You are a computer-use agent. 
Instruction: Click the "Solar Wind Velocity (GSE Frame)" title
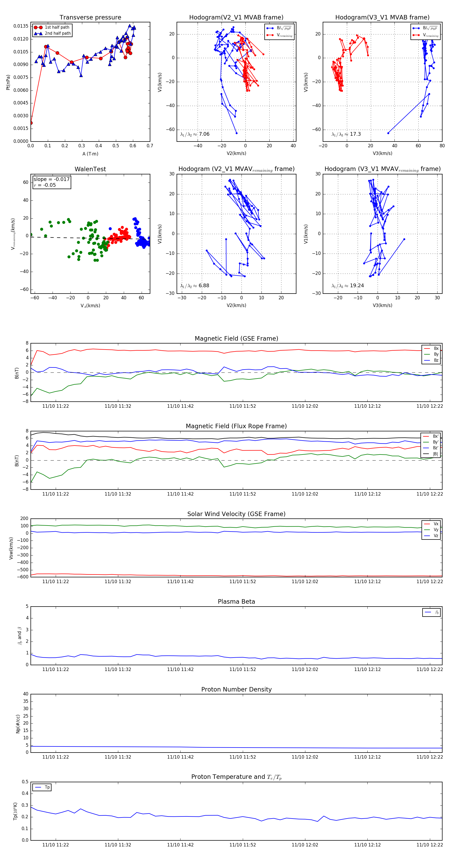coord(236,514)
